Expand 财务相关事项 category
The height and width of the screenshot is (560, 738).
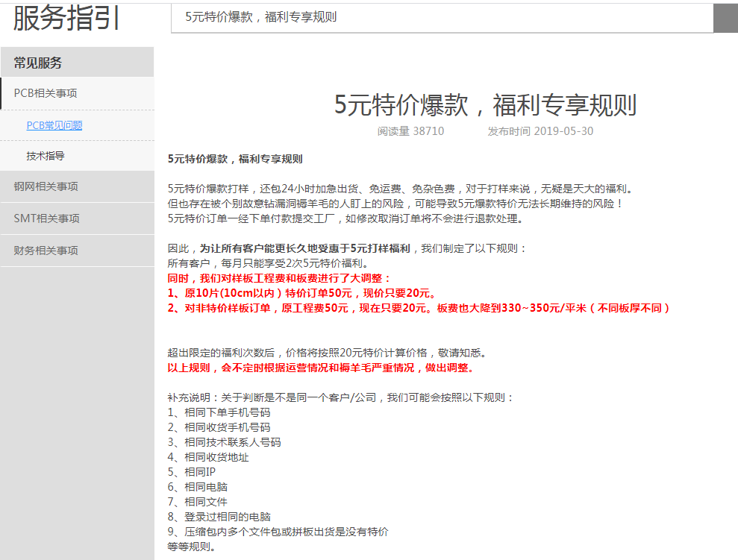tap(46, 251)
